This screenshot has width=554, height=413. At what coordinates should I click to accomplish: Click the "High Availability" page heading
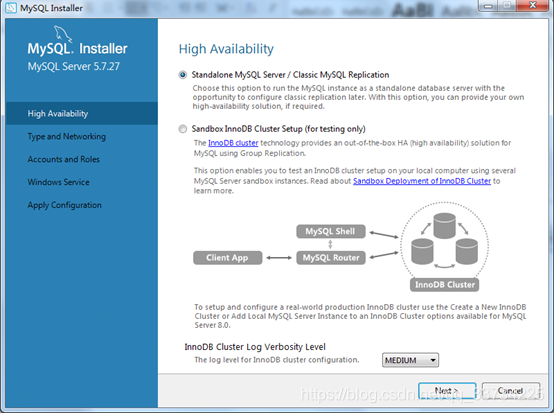(226, 49)
